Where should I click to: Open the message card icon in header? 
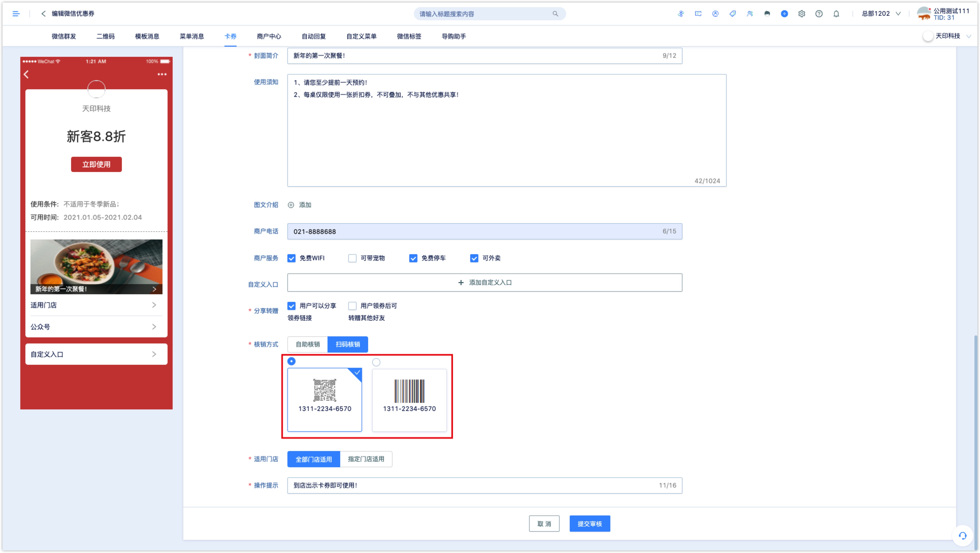coord(698,14)
